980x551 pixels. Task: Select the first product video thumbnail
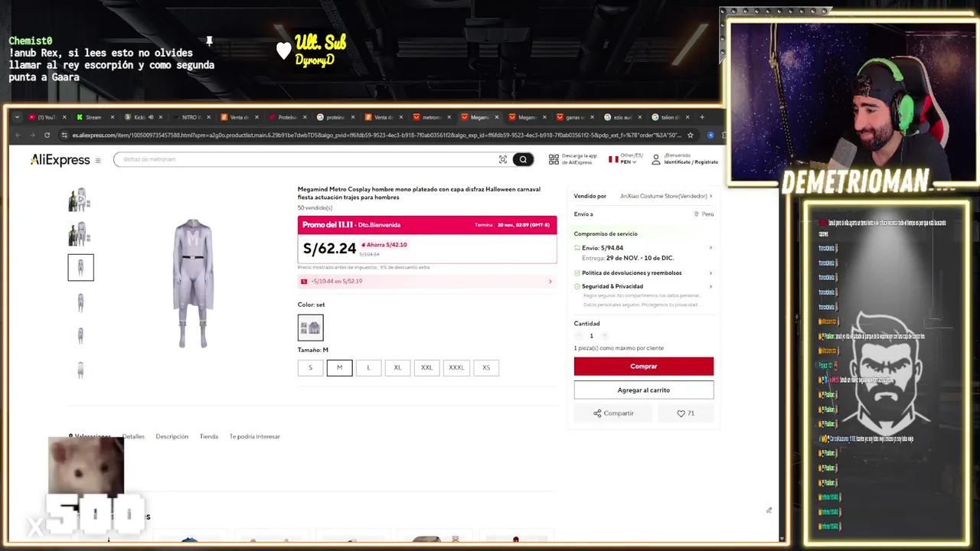click(80, 200)
